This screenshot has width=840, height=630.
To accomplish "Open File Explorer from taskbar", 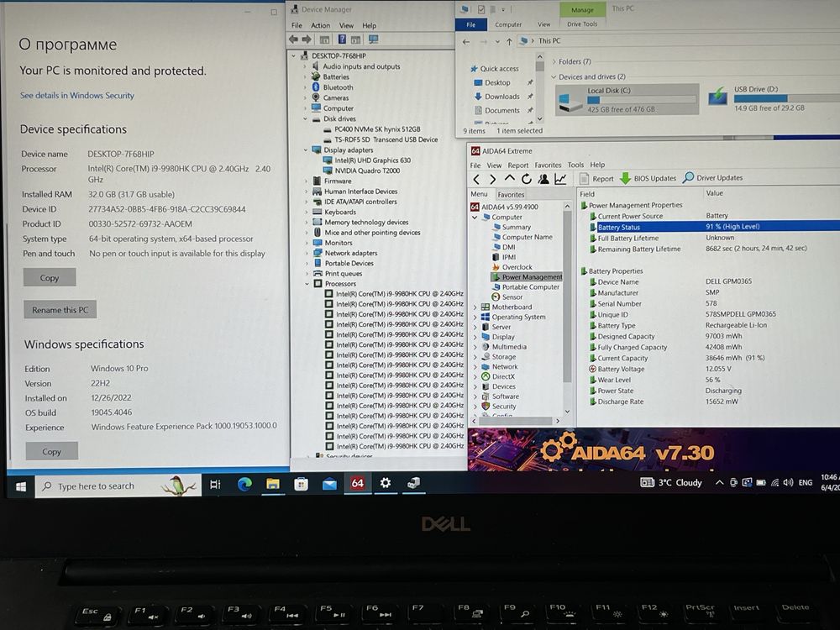I will [x=273, y=485].
